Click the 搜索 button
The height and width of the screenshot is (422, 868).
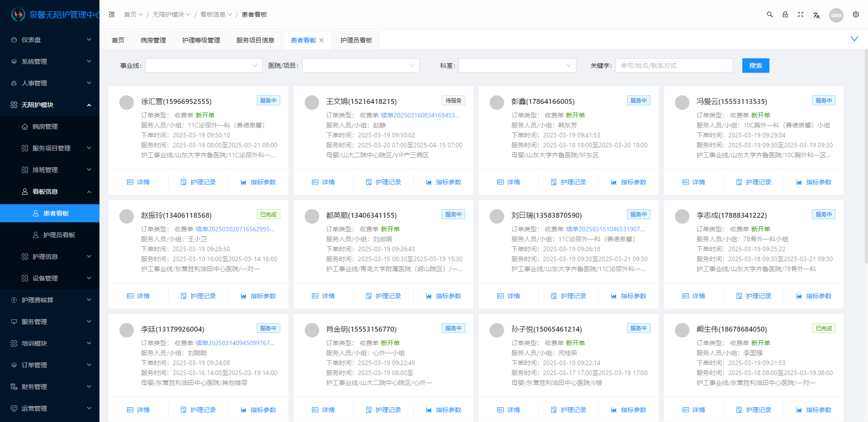756,66
